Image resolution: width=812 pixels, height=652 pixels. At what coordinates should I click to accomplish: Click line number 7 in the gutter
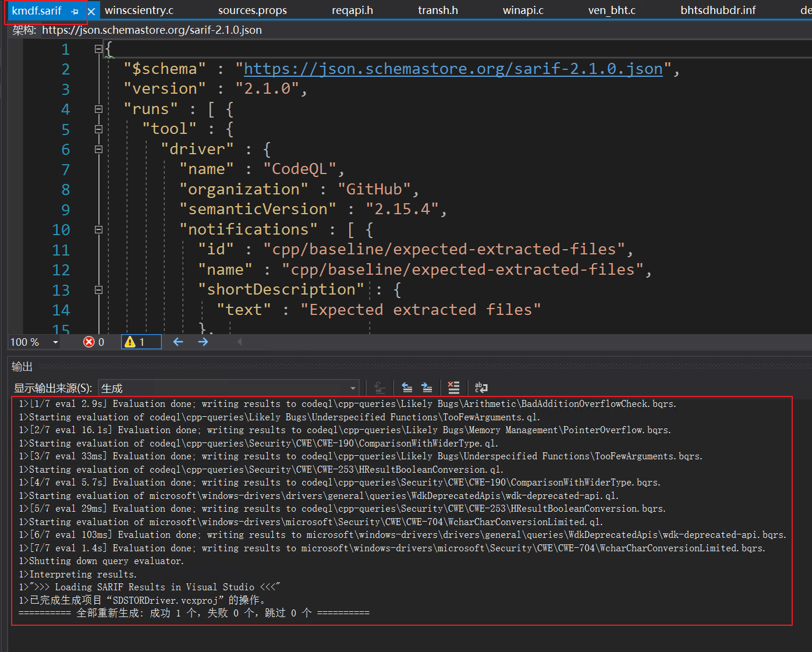(66, 170)
